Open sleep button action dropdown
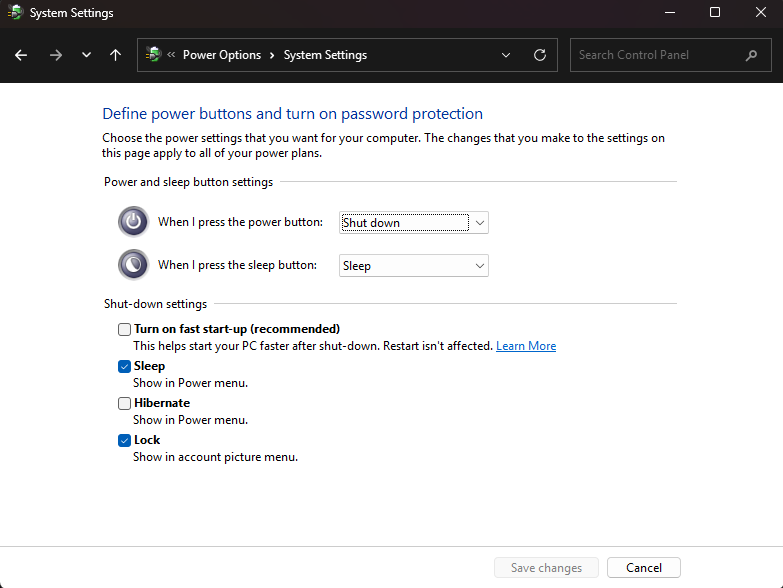The image size is (783, 588). point(413,266)
